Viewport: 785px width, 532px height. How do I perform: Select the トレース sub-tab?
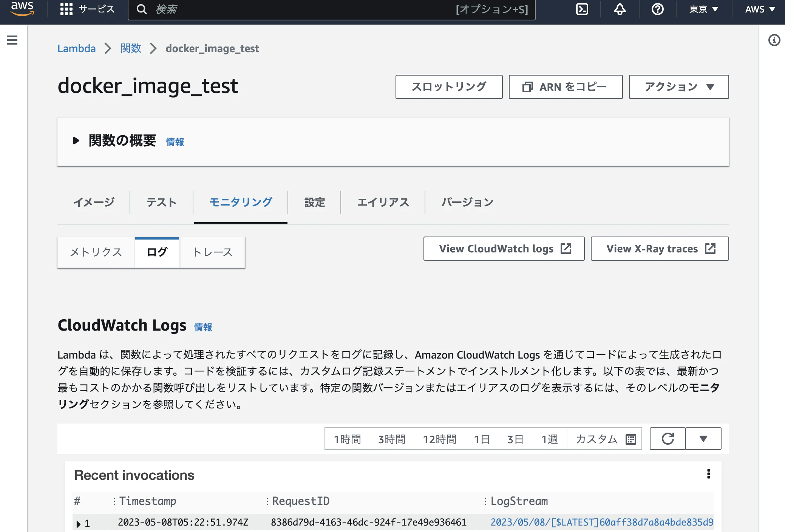pyautogui.click(x=213, y=252)
